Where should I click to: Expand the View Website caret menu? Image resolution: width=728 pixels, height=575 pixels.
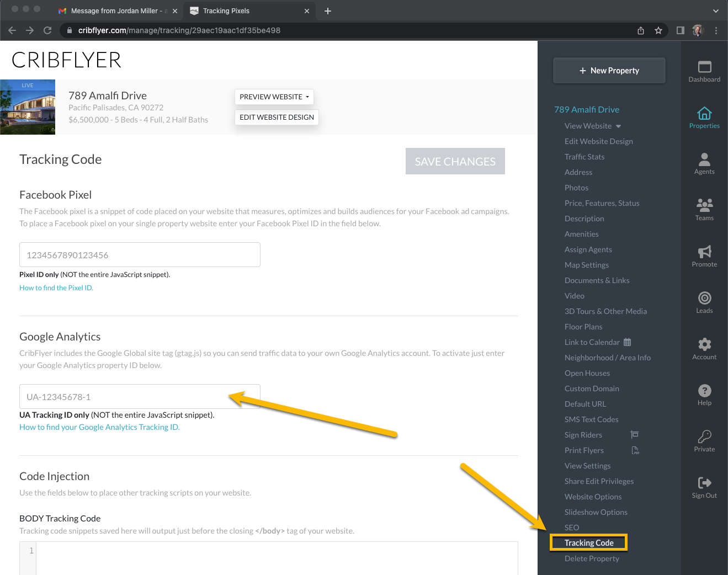click(618, 126)
